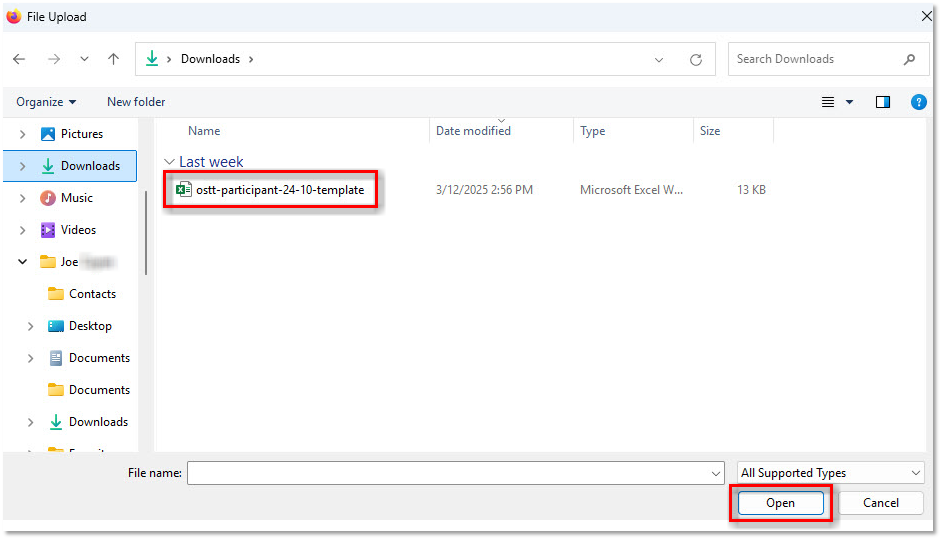
Task: Expand the Desktop tree node
Action: point(31,326)
